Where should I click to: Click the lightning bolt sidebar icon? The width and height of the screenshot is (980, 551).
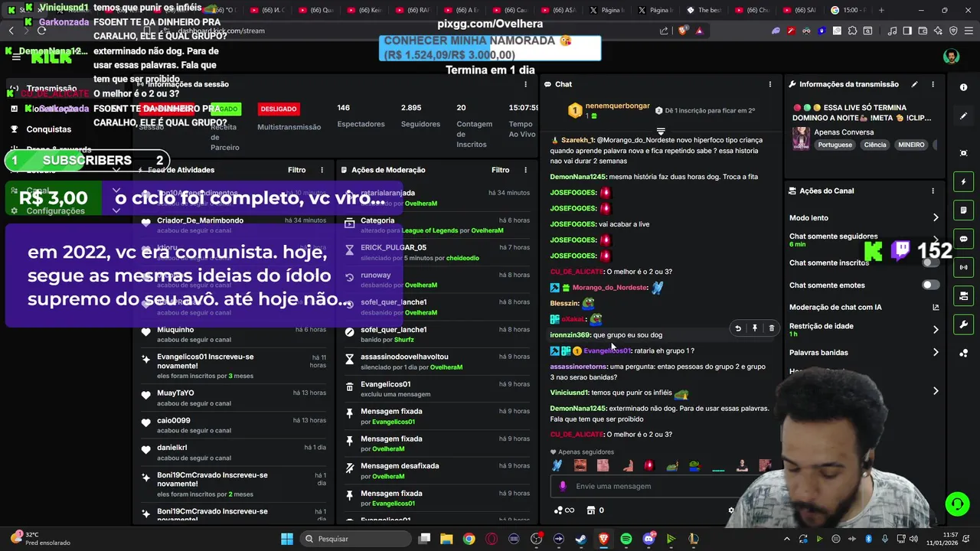[x=963, y=182]
